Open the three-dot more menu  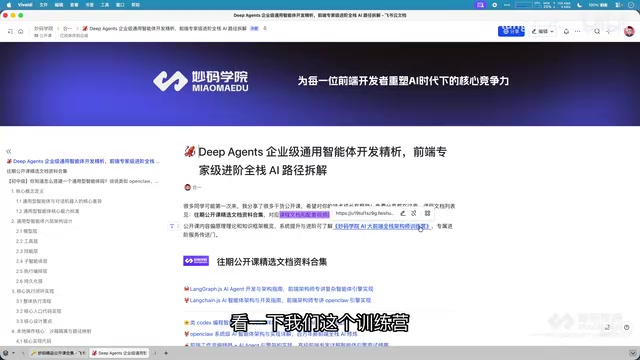pos(578,31)
